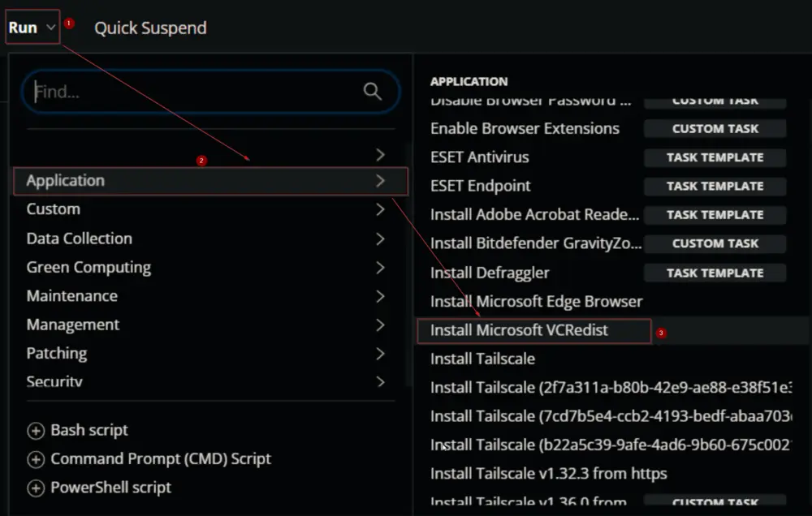Select Install Tailscale (b22a5c39-9afe...) task
Screen dimensions: 812x516
point(611,445)
